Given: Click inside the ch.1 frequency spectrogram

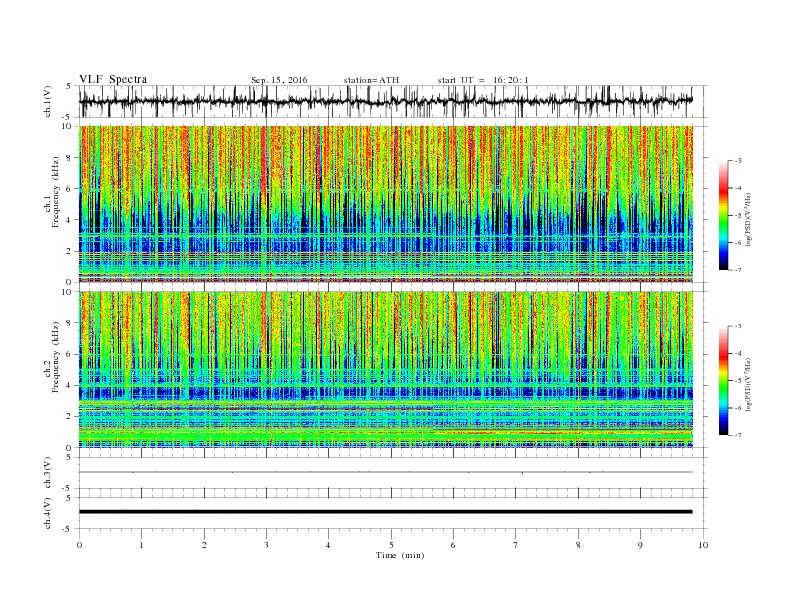Looking at the screenshot, I should [386, 204].
